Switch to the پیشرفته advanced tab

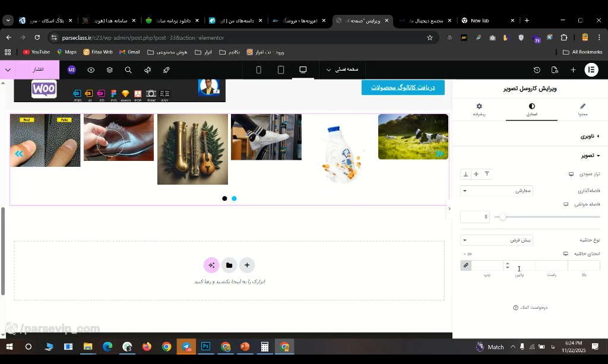point(479,110)
